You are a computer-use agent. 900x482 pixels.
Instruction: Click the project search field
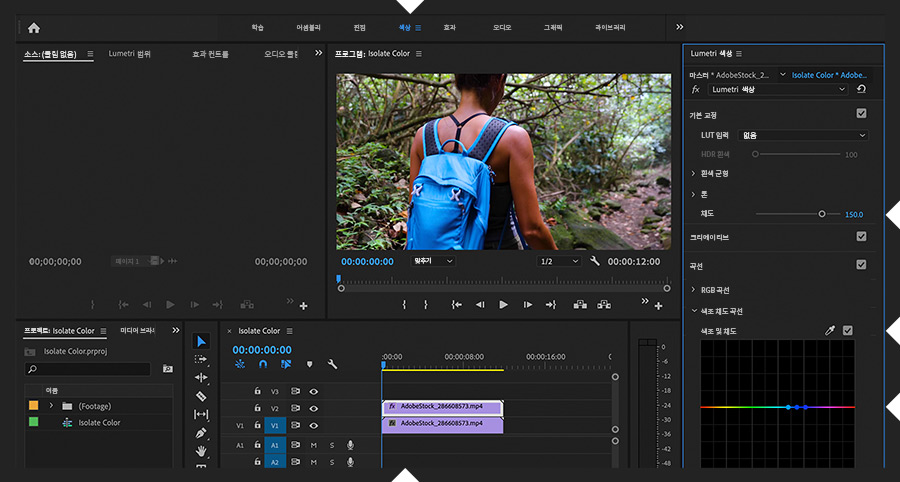click(x=88, y=369)
